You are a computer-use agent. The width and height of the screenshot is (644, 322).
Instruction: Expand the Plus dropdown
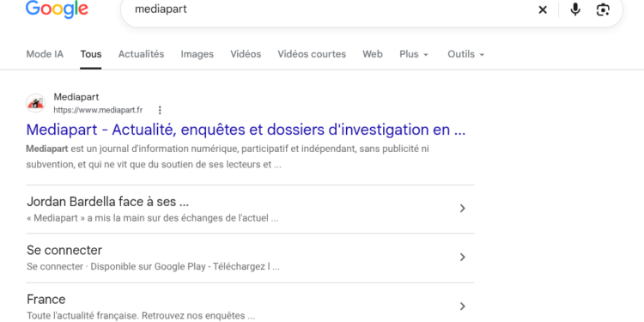pos(414,54)
